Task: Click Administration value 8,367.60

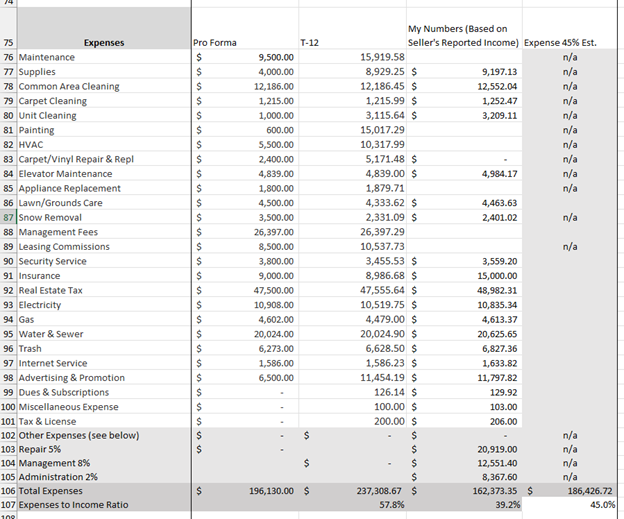Action: point(464,477)
